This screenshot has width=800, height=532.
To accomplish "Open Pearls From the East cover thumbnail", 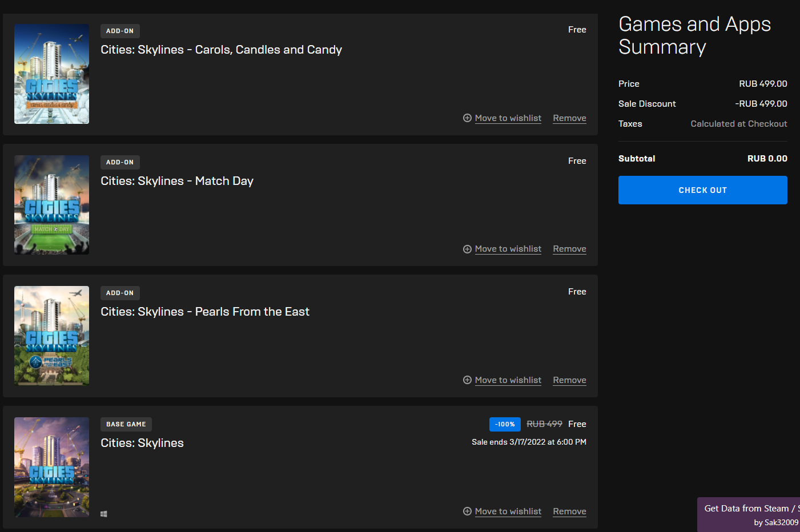I will (x=51, y=336).
